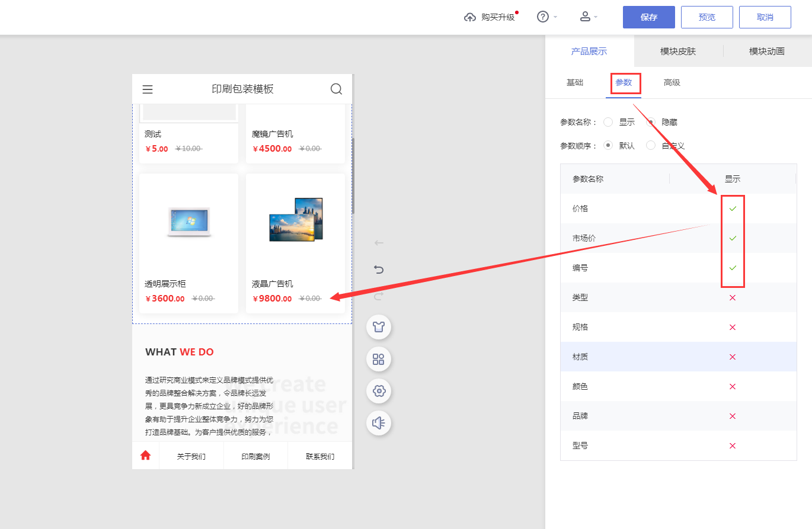Select 隐藏 radio for 参数名称
This screenshot has width=812, height=529.
(651, 122)
